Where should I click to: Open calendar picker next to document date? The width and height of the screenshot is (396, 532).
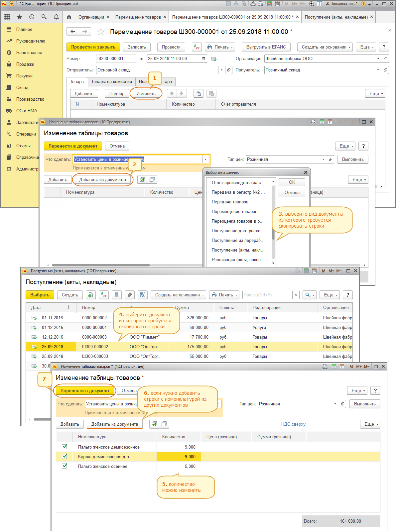pos(203,59)
